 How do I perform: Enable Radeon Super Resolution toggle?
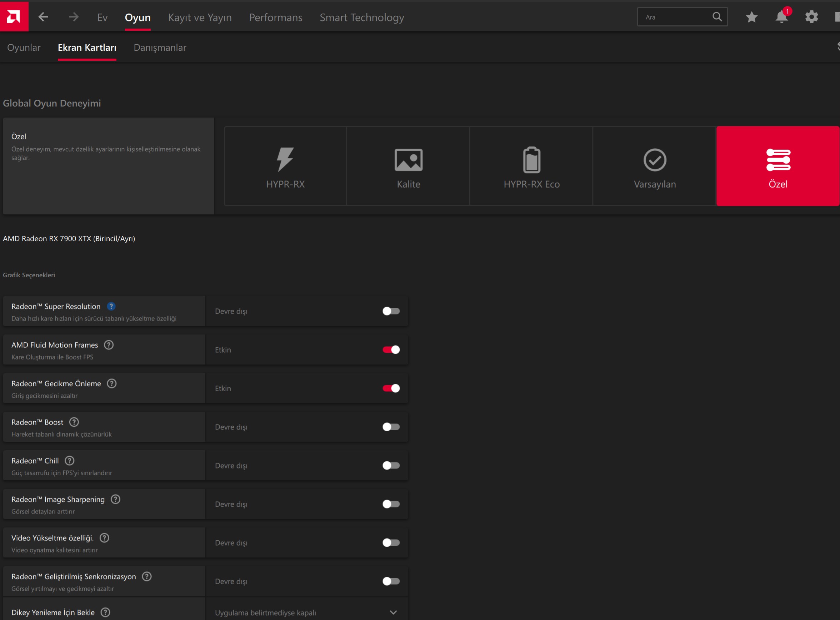click(x=391, y=311)
